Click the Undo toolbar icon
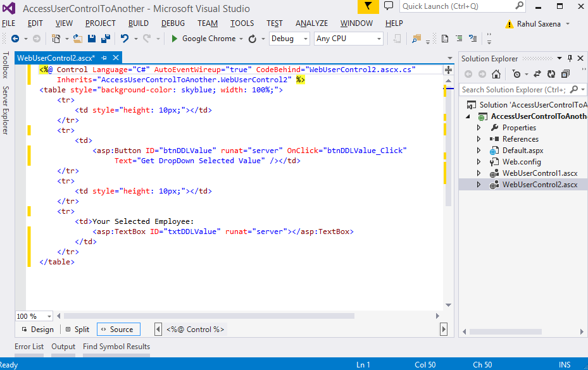588x370 pixels. coord(125,39)
